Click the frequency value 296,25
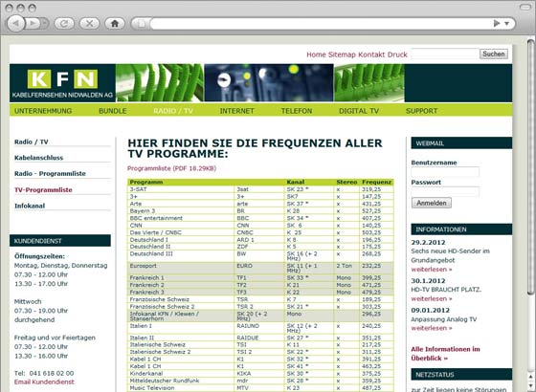 (x=371, y=314)
